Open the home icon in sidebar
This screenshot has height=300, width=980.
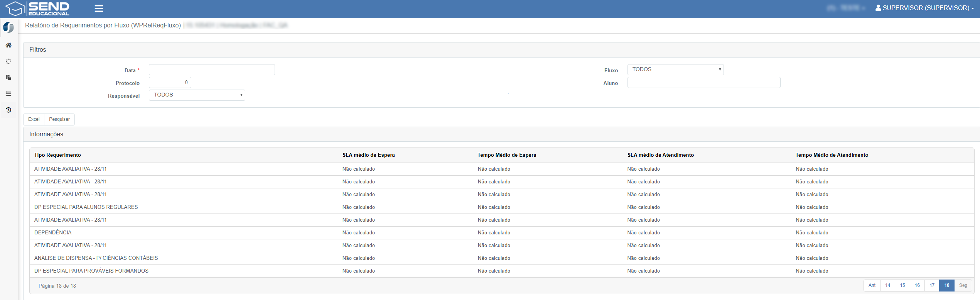[x=8, y=45]
